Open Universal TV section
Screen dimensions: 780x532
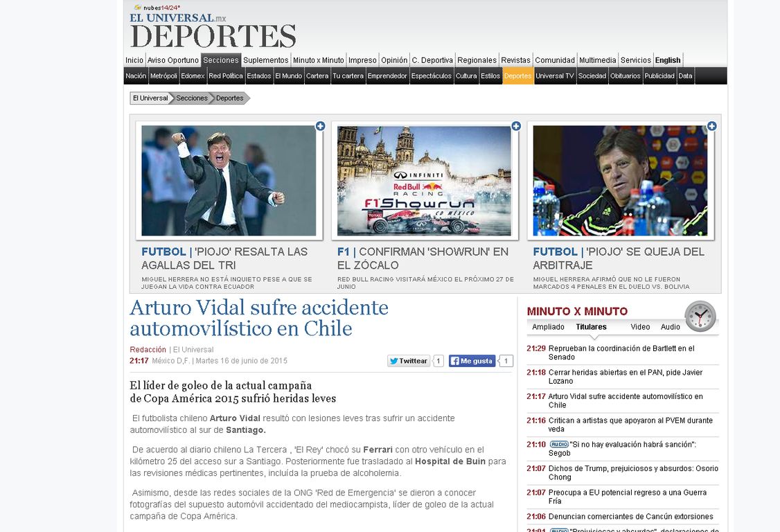(555, 76)
